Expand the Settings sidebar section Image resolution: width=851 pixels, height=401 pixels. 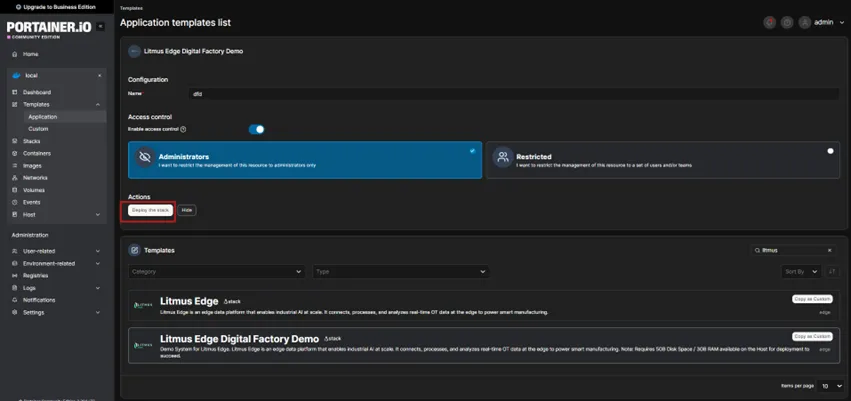[x=98, y=313]
